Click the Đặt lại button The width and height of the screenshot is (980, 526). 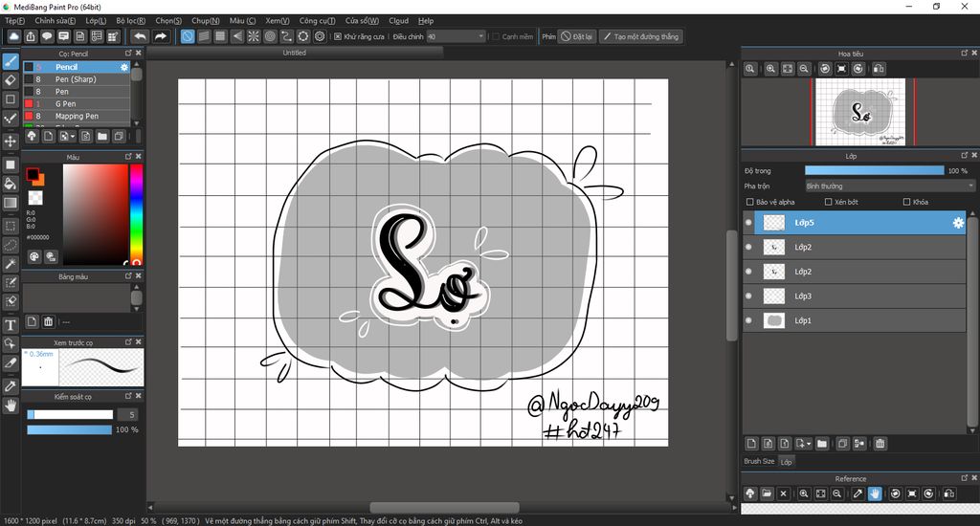(x=576, y=37)
